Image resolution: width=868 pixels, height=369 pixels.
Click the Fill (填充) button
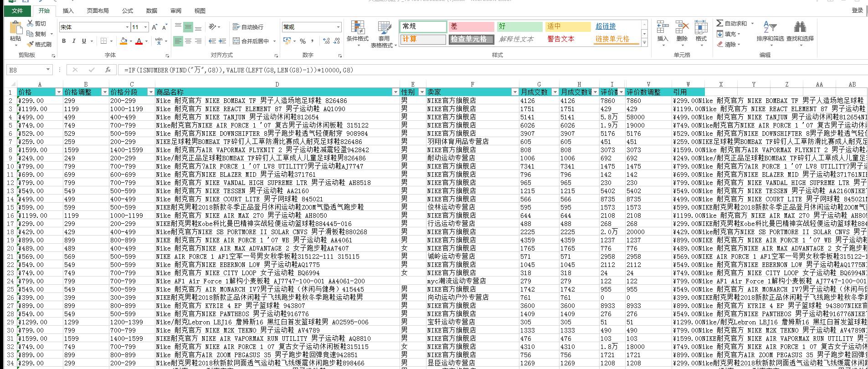pyautogui.click(x=728, y=34)
